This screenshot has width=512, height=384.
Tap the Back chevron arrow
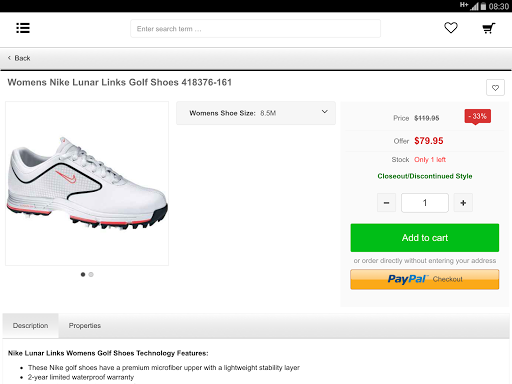9,58
